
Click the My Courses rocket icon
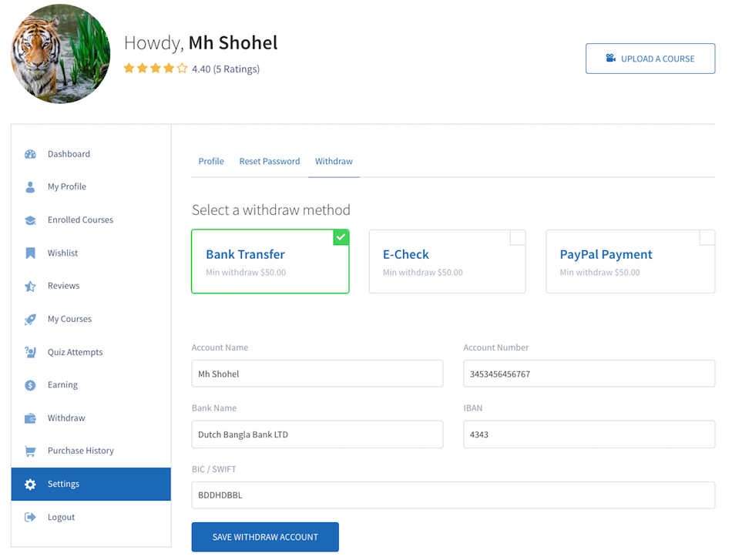[30, 319]
